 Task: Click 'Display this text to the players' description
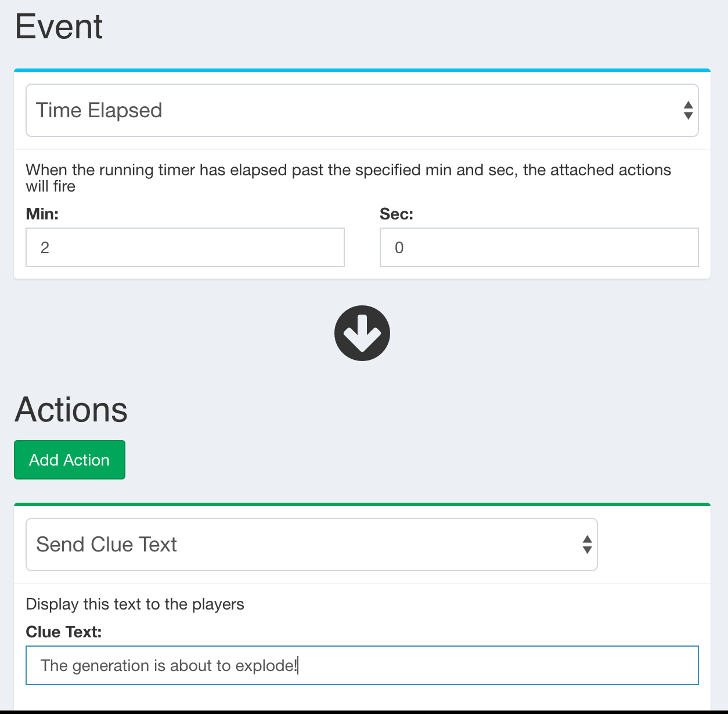[135, 604]
